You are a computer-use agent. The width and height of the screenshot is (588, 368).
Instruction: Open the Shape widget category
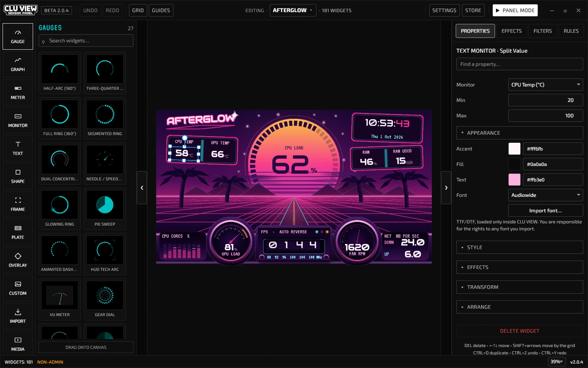(x=18, y=176)
